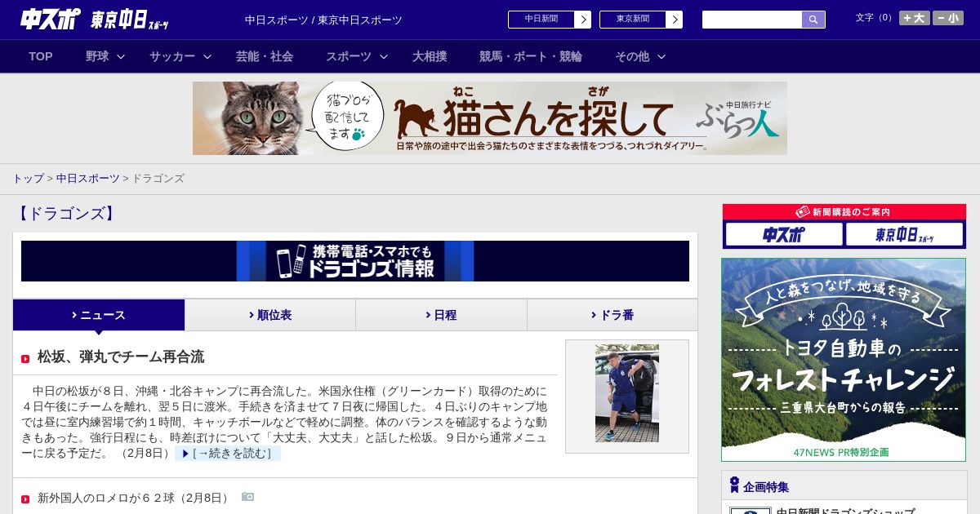Click the 企画特集 ribbon icon
The height and width of the screenshot is (514, 980).
coord(734,485)
